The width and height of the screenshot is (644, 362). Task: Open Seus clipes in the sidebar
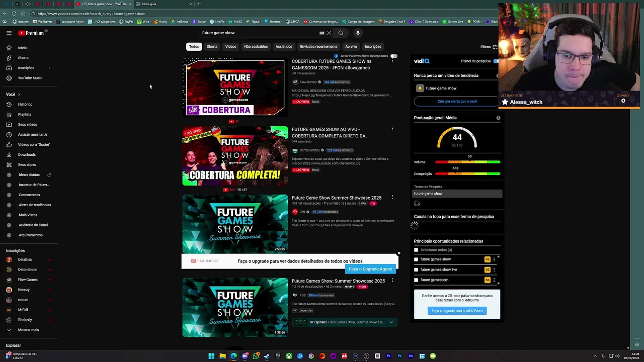coord(27,165)
